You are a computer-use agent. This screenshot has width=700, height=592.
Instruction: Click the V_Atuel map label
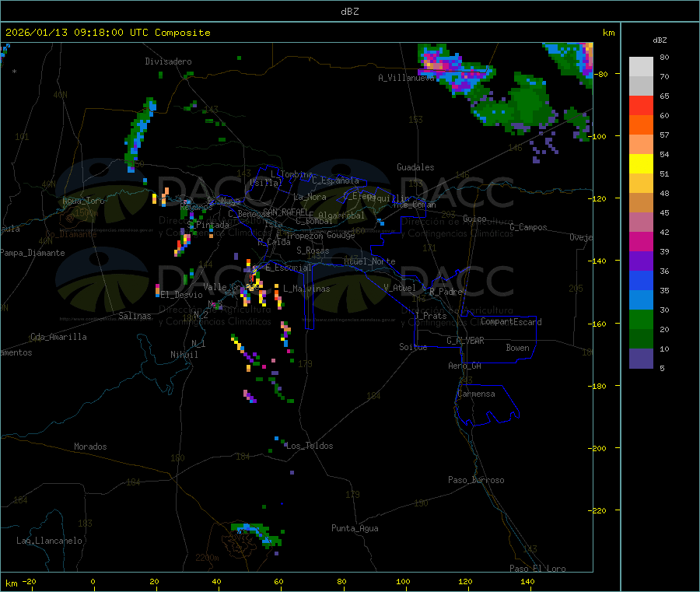400,288
